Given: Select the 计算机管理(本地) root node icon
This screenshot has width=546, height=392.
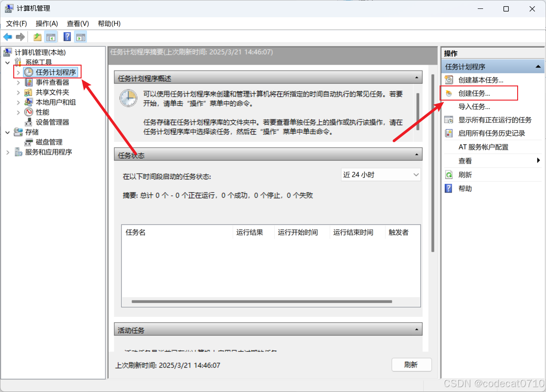Looking at the screenshot, I should (8, 53).
